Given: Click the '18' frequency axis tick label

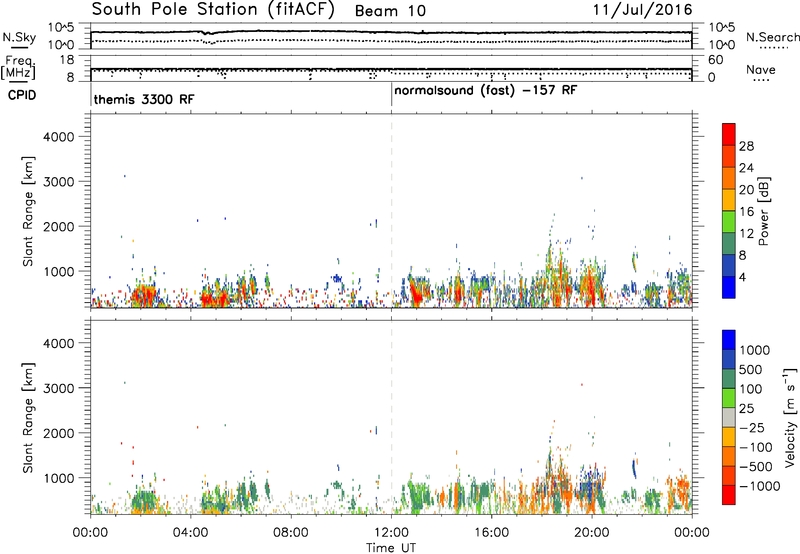Looking at the screenshot, I should click(66, 60).
